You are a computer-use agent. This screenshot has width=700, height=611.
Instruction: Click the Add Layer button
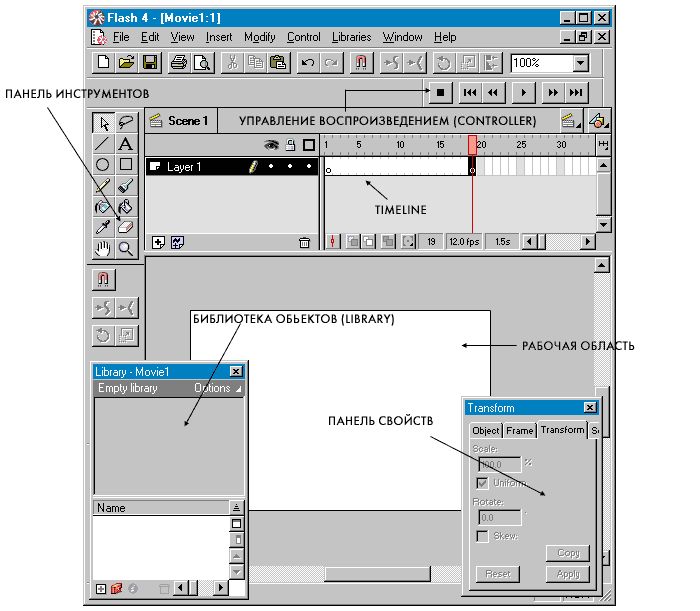coord(158,243)
